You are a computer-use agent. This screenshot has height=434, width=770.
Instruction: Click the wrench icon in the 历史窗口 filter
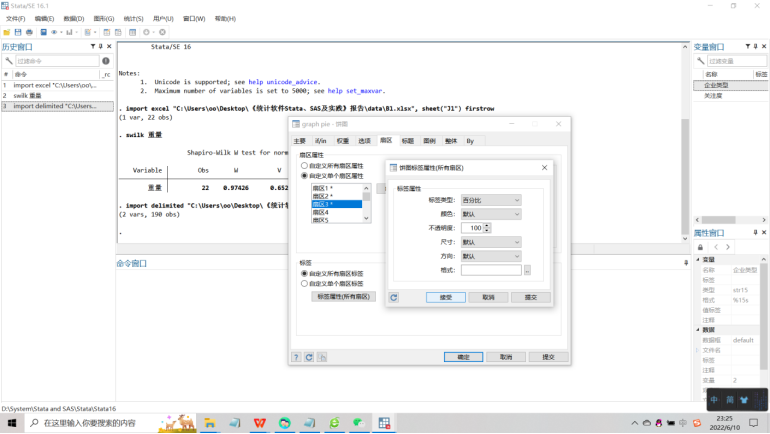click(9, 61)
